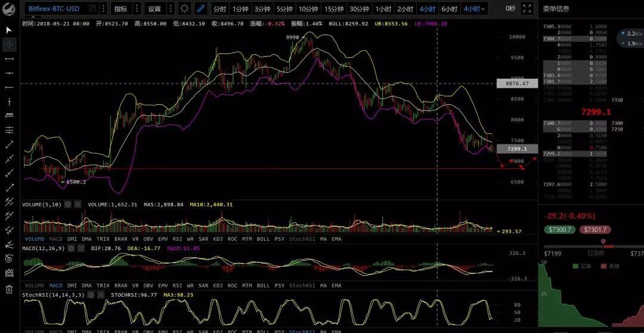Switch timeframe to 10分钟
The height and width of the screenshot is (333, 644).
(x=308, y=8)
